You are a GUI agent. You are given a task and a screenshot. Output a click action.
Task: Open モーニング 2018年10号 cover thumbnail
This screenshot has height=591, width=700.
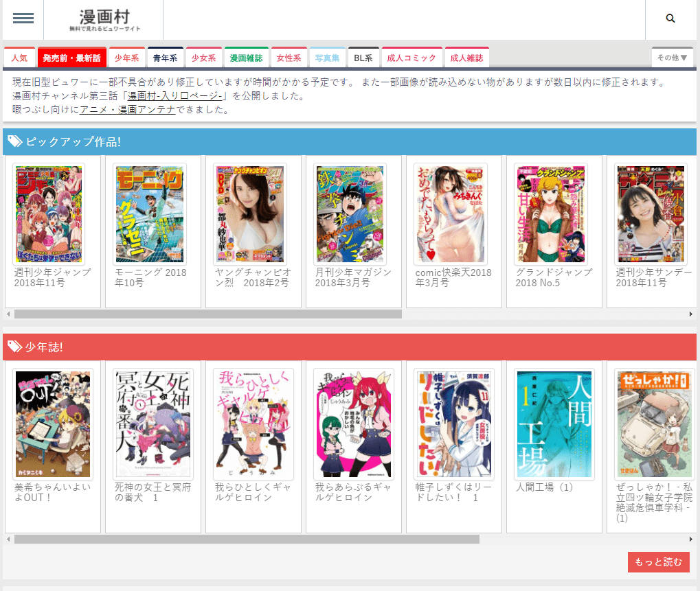click(x=150, y=214)
